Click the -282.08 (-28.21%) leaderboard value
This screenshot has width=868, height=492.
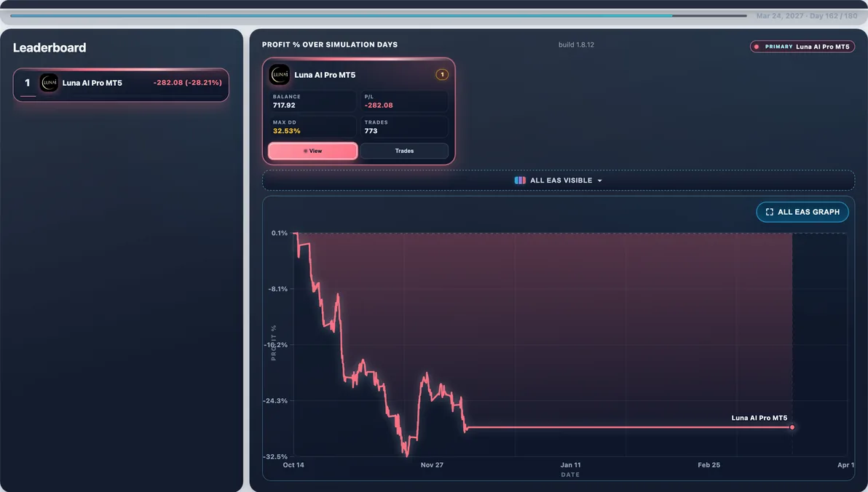(x=188, y=82)
